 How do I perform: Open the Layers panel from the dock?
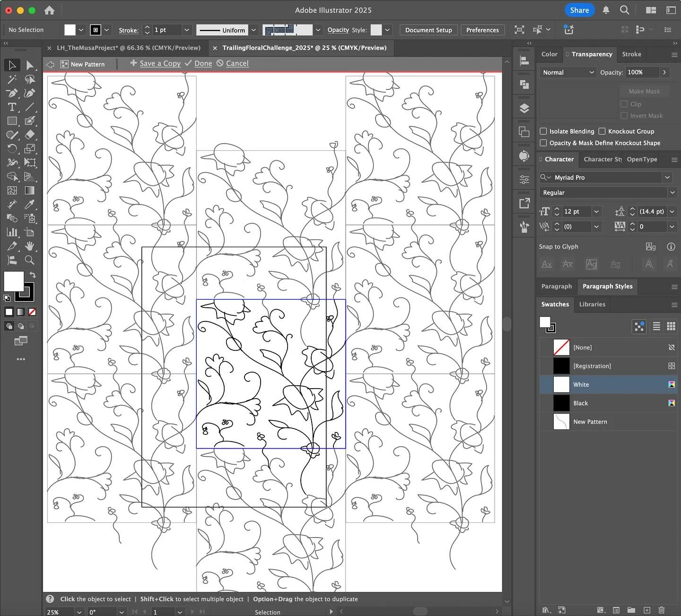[524, 108]
